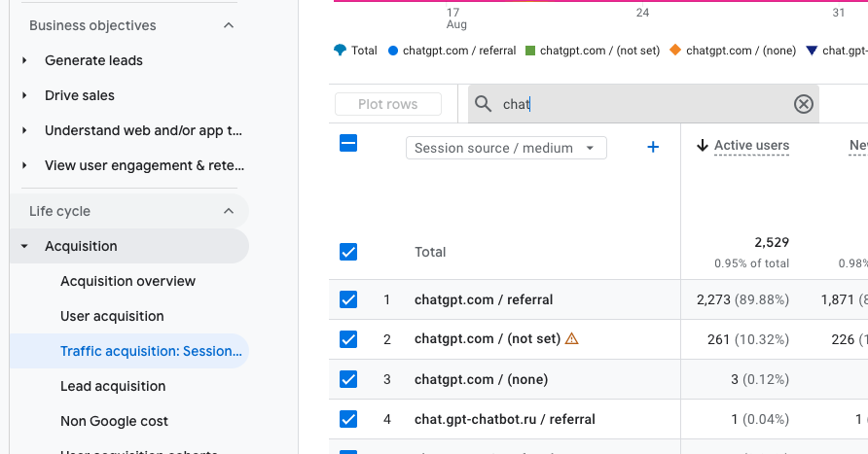Uncheck the chatgpt.com / (not set) row checkbox
Screen dimensions: 868x454
pos(348,339)
